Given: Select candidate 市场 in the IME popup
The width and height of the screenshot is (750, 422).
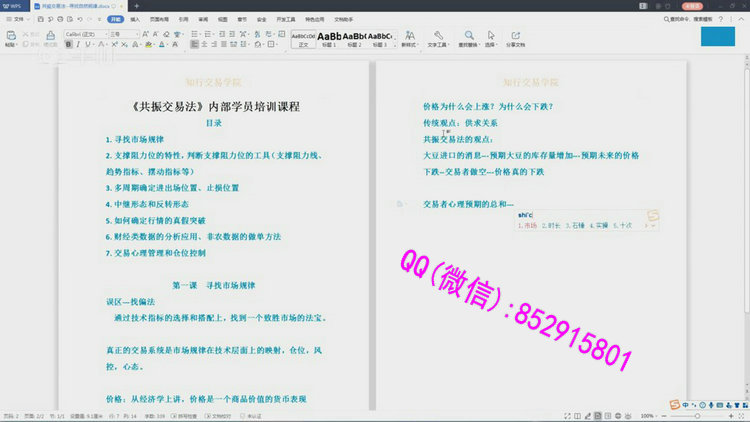Looking at the screenshot, I should 529,225.
